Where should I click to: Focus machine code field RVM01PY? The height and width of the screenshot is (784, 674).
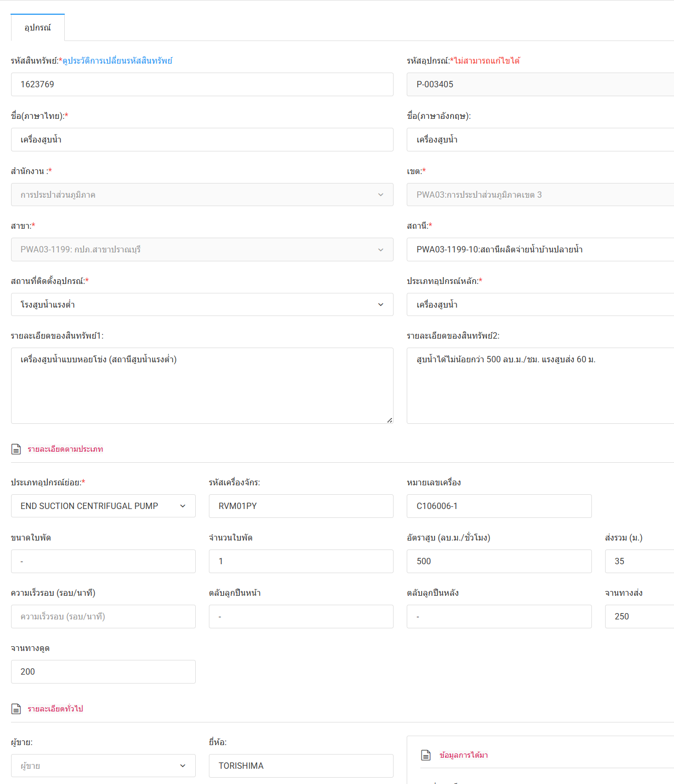click(301, 506)
